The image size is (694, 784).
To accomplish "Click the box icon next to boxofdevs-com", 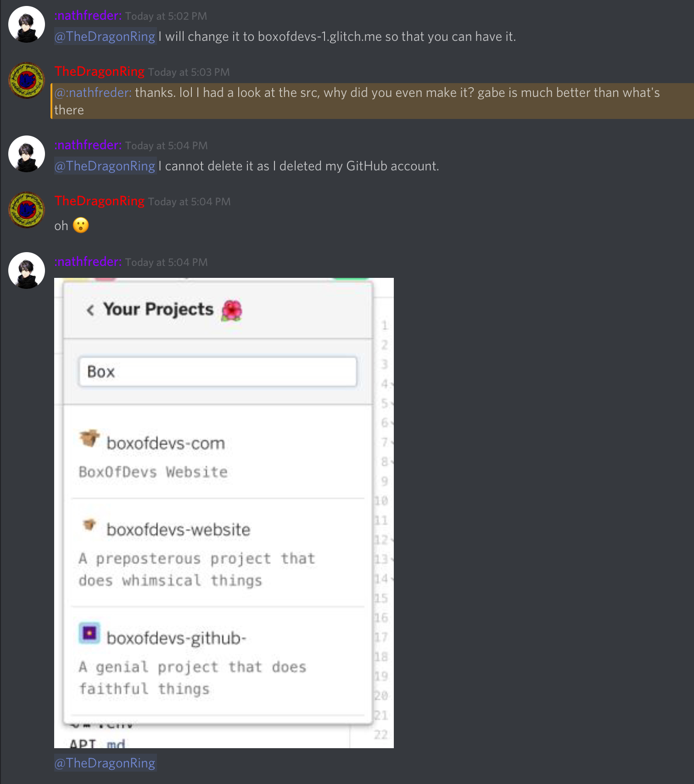I will coord(89,438).
